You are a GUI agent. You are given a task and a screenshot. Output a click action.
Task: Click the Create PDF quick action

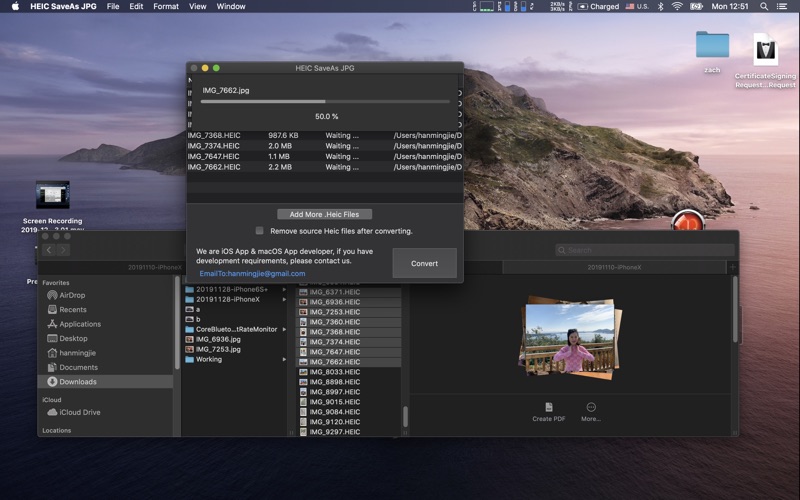point(548,412)
